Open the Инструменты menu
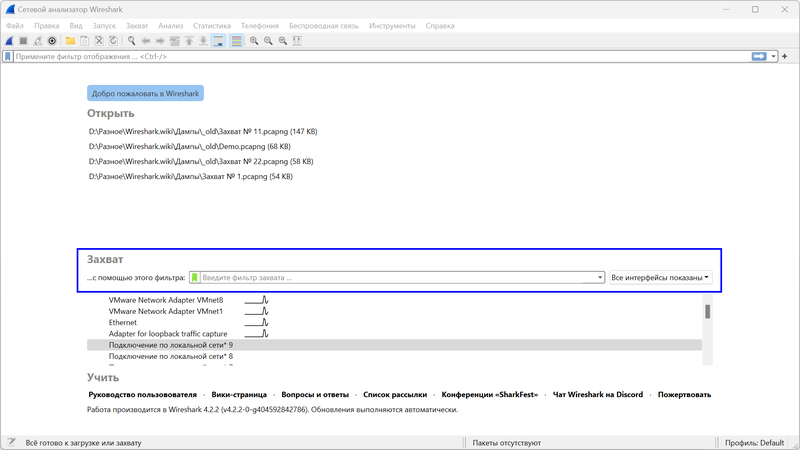 (392, 26)
